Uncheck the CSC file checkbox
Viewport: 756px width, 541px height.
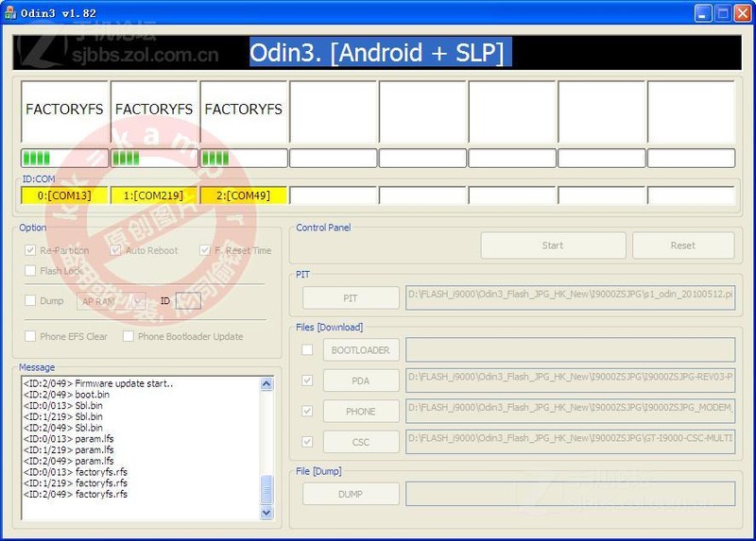[x=307, y=441]
